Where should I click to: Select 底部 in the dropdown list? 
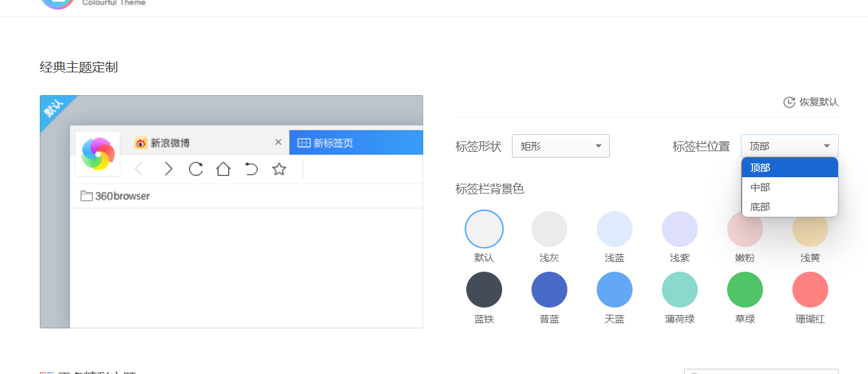pos(790,207)
